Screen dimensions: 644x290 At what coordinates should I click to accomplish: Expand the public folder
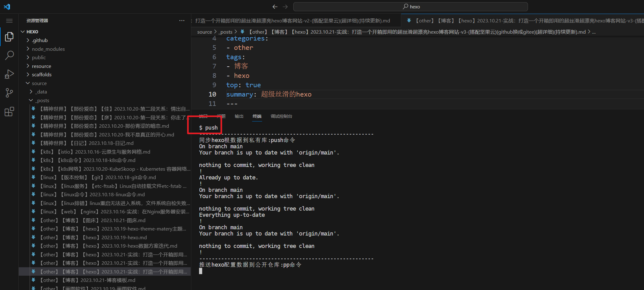(x=105, y=57)
